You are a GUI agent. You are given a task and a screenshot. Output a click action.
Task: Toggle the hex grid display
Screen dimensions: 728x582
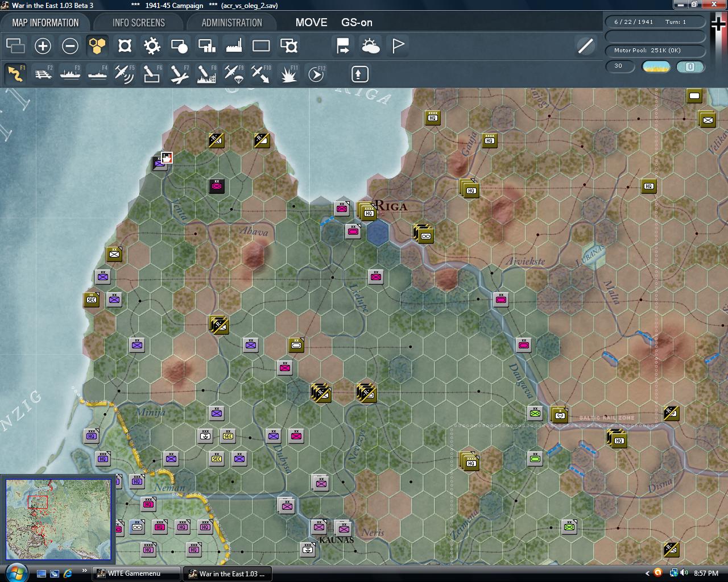tap(97, 46)
